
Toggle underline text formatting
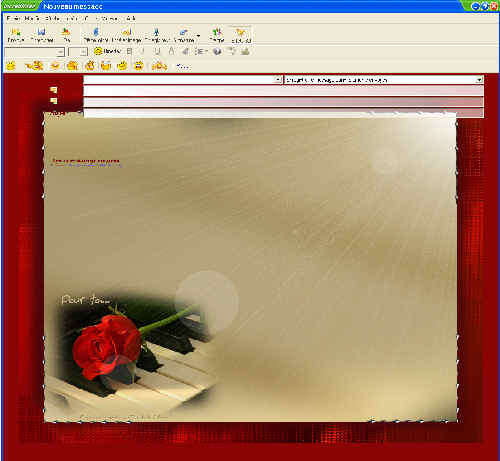[157, 51]
